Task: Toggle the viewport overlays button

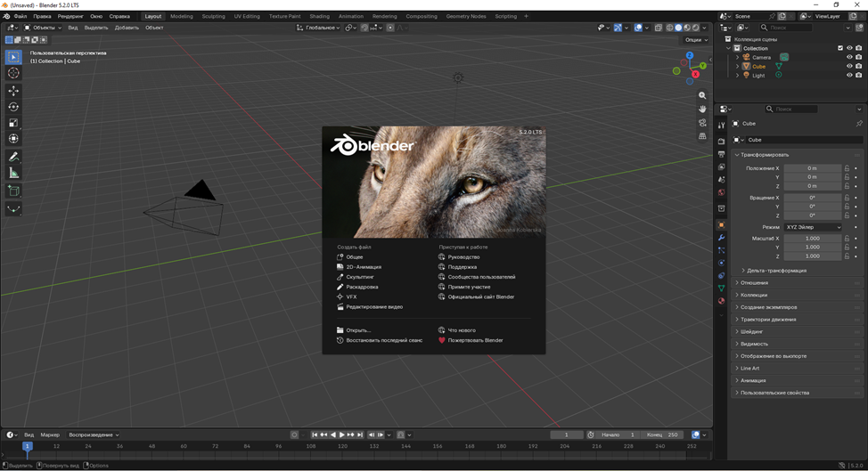Action: tap(638, 28)
